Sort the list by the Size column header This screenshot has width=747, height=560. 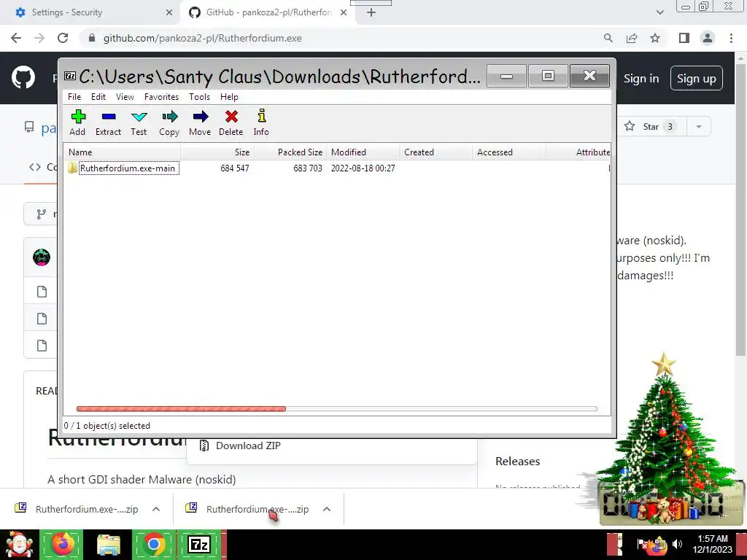[x=217, y=152]
